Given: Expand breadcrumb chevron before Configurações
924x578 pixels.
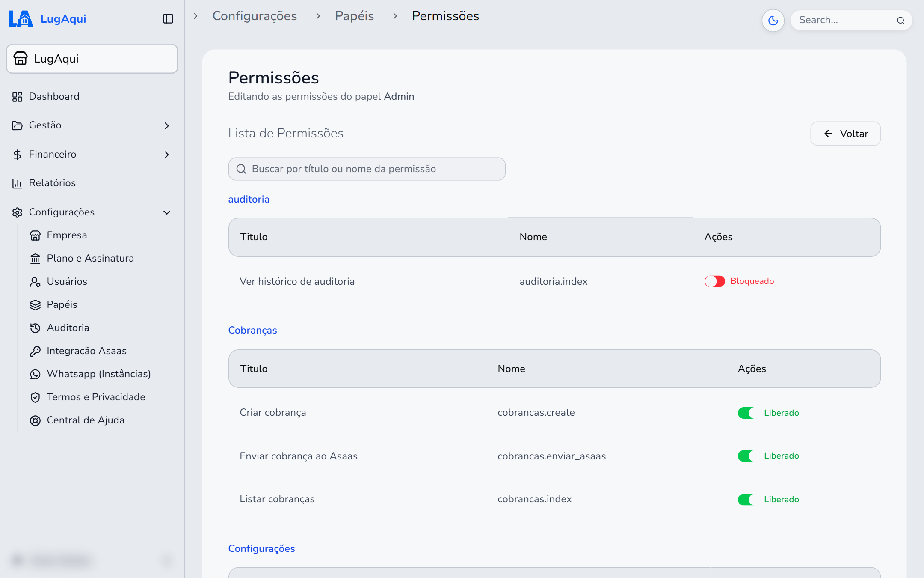Looking at the screenshot, I should [195, 16].
